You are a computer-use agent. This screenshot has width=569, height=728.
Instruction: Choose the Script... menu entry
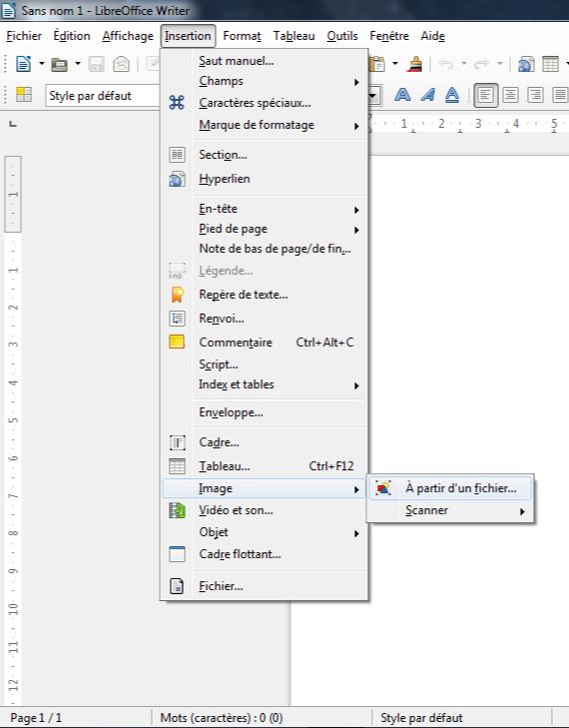coord(266,364)
